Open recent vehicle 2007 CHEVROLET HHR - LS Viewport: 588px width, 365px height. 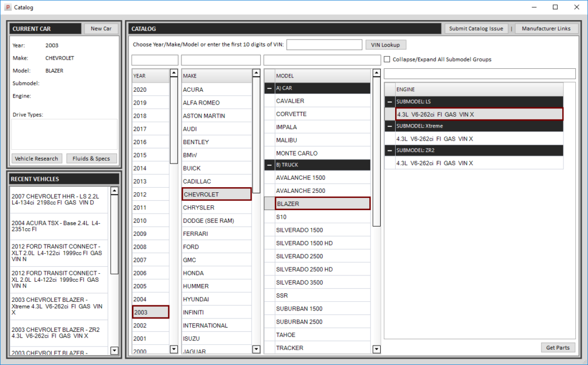tap(59, 199)
